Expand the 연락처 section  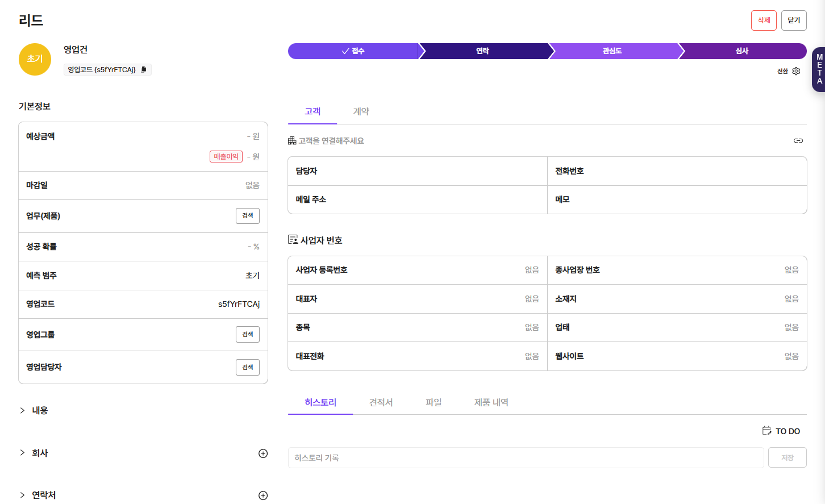click(x=23, y=495)
